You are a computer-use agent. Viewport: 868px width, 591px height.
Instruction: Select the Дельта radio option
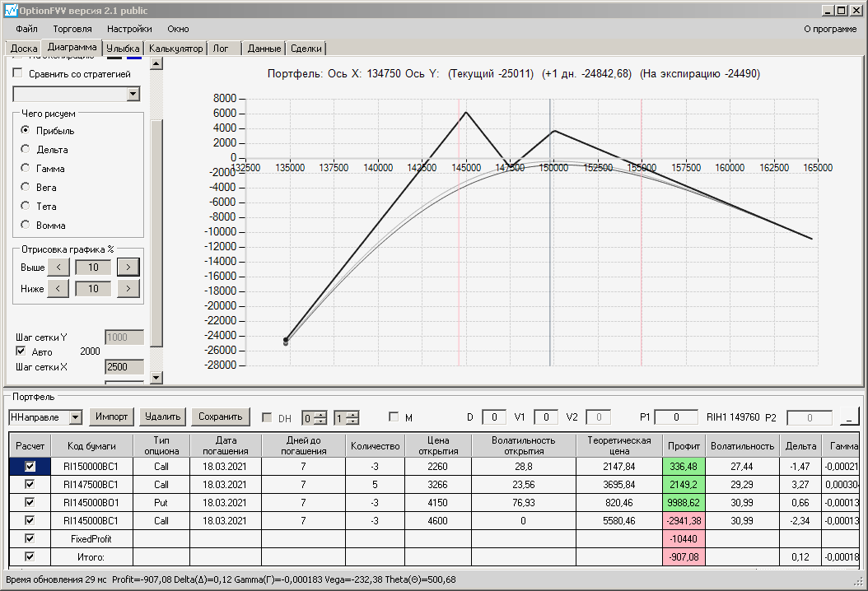coord(26,149)
